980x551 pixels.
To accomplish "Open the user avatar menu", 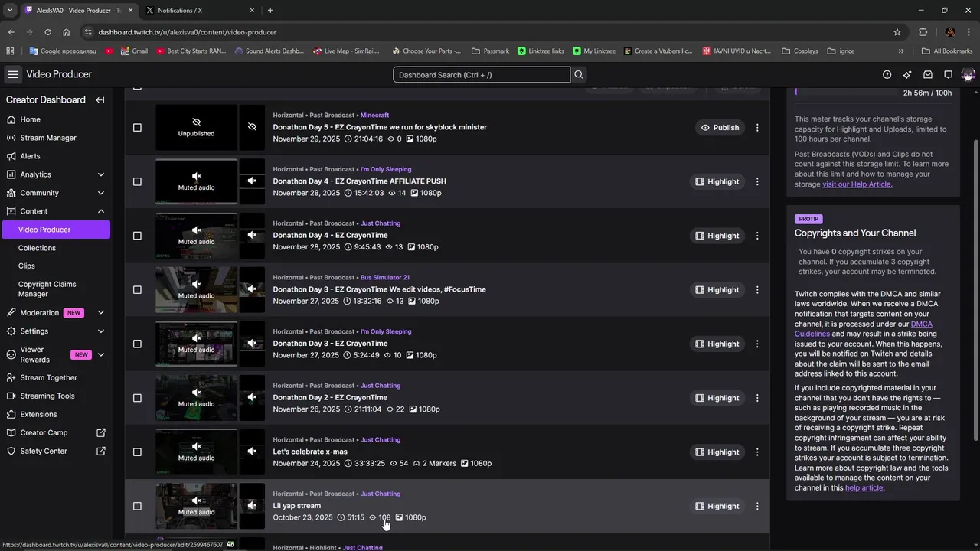I will (x=969, y=74).
